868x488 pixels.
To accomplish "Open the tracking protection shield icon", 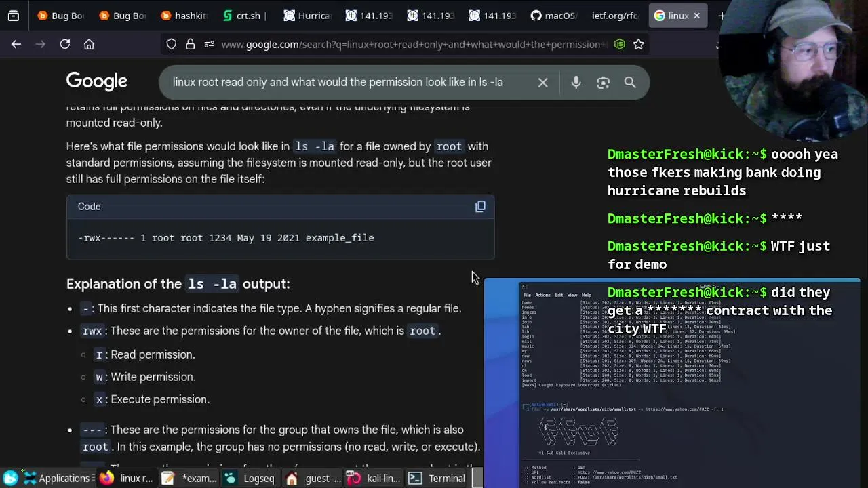I will 172,44.
